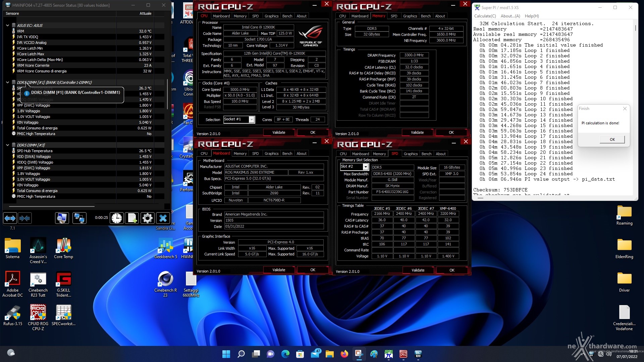Click the HWiNFO collapse columns arrows icon
The image size is (644, 362).
click(x=24, y=218)
